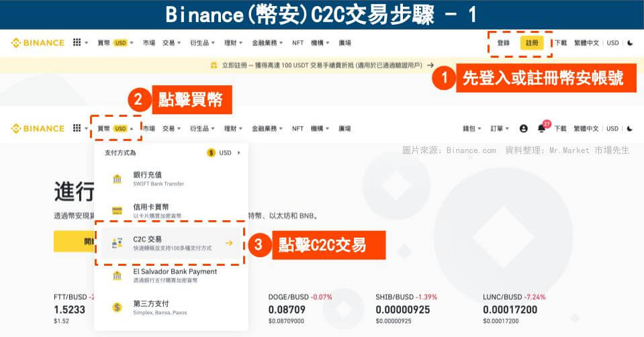Open USD currency selector in dropdown panel
Screen dimensions: 644x337
tap(224, 152)
